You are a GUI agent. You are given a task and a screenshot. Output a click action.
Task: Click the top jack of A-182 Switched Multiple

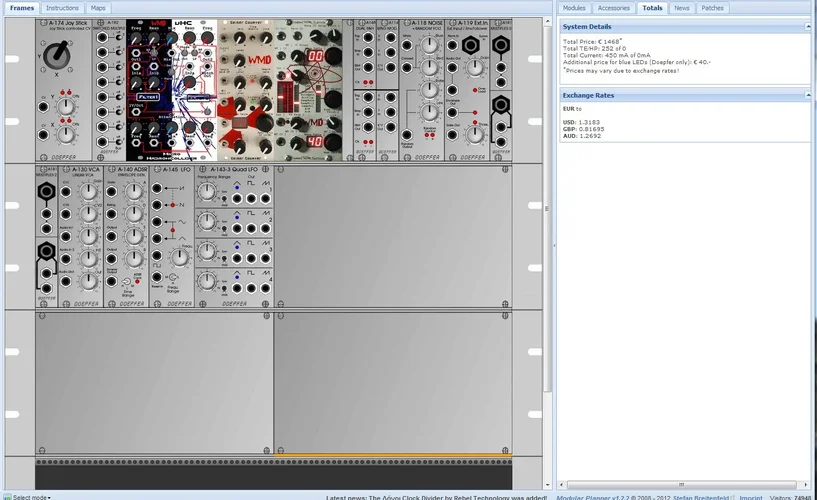click(102, 38)
